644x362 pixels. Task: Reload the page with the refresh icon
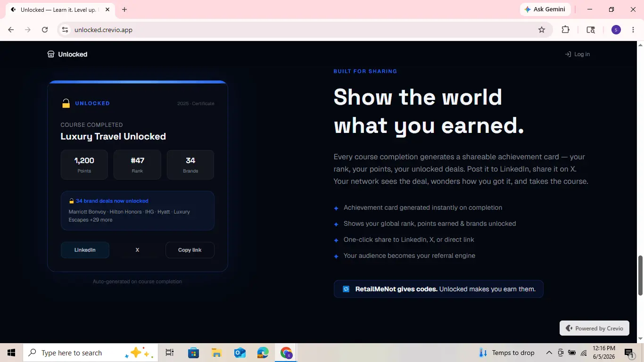[45, 30]
